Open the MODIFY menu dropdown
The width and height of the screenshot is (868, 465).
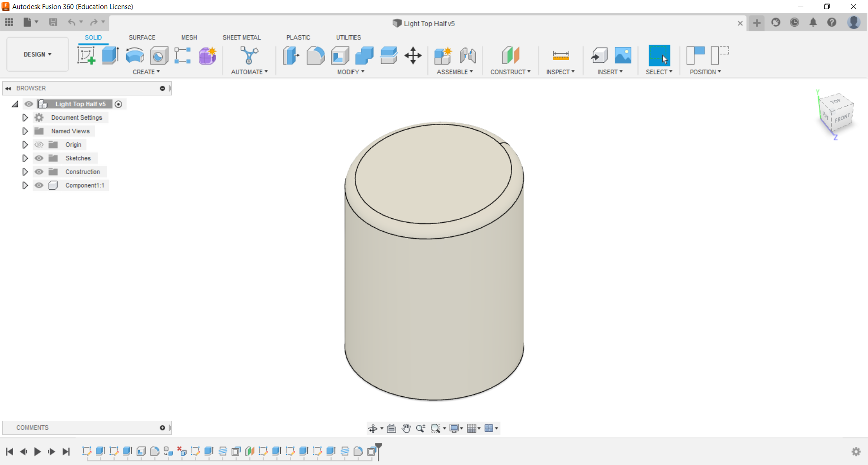pos(350,72)
